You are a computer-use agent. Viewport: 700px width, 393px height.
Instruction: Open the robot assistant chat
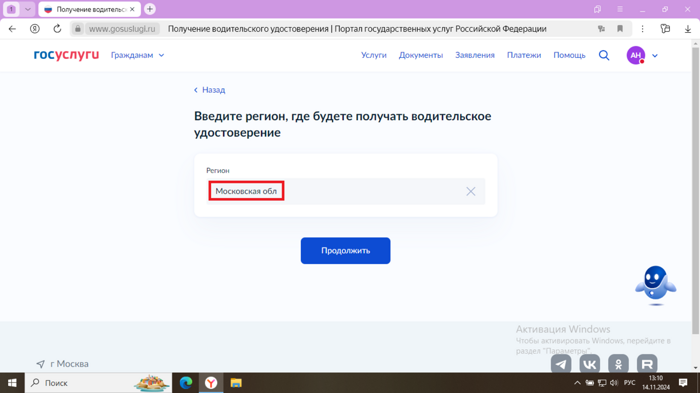(655, 285)
